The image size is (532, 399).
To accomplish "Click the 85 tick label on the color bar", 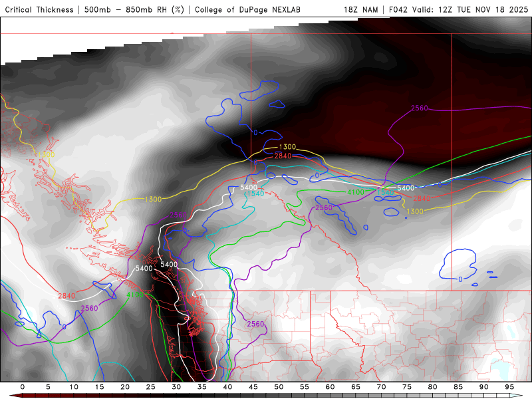I will (x=458, y=387).
